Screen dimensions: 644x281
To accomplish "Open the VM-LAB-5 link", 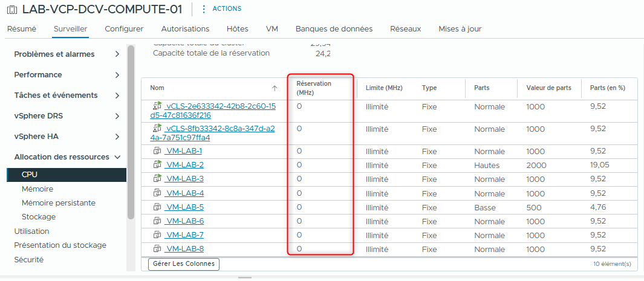I will 184,207.
